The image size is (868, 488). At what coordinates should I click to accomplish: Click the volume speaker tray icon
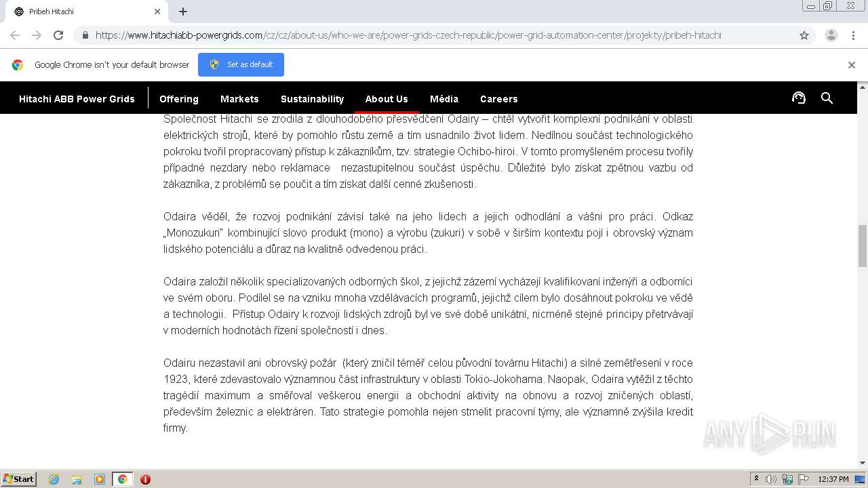[x=771, y=479]
